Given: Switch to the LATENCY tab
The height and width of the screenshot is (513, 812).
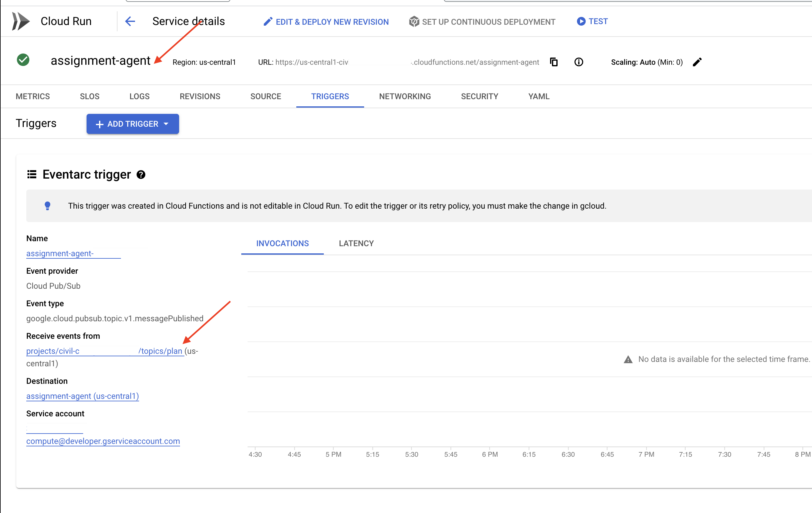Looking at the screenshot, I should [356, 243].
